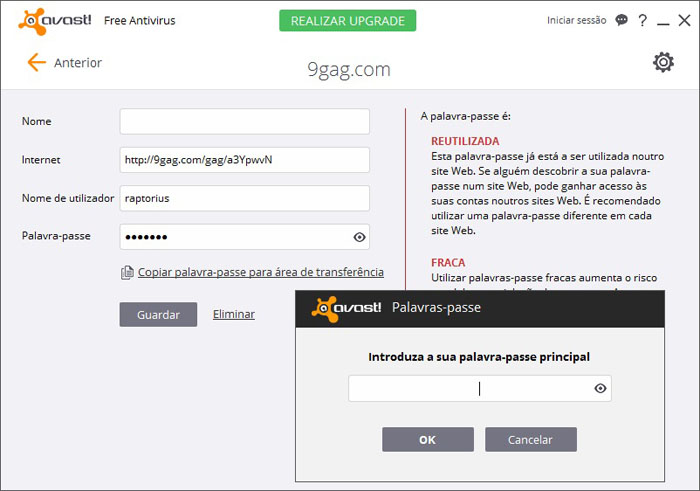Click the REALIZAR UPGRADE button

coord(348,21)
